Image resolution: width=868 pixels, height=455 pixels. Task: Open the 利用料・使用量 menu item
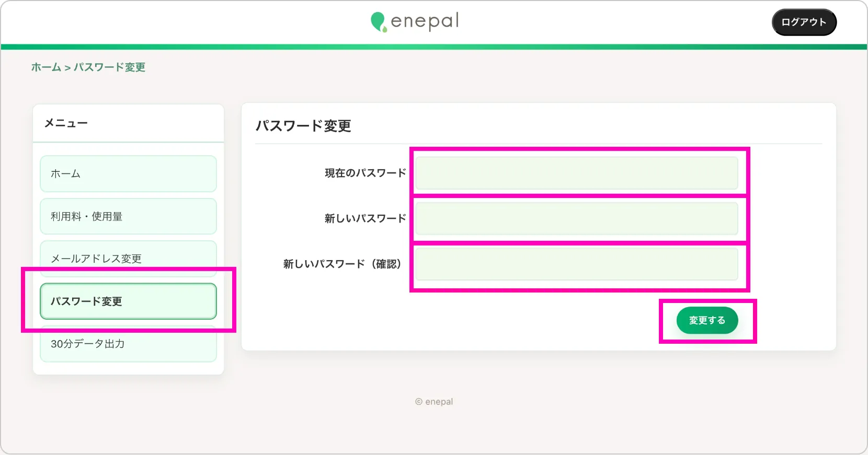coord(128,216)
